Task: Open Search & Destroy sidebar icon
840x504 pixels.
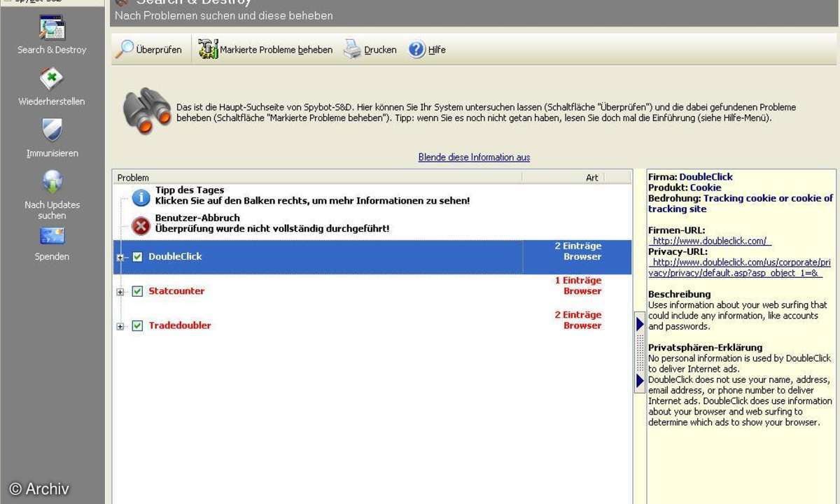Action: point(52,28)
